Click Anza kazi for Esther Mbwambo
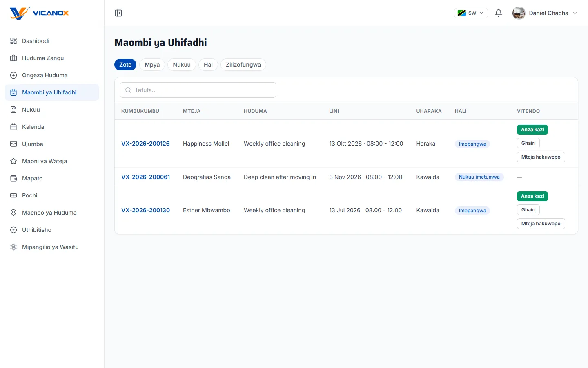The image size is (588, 368). [532, 196]
